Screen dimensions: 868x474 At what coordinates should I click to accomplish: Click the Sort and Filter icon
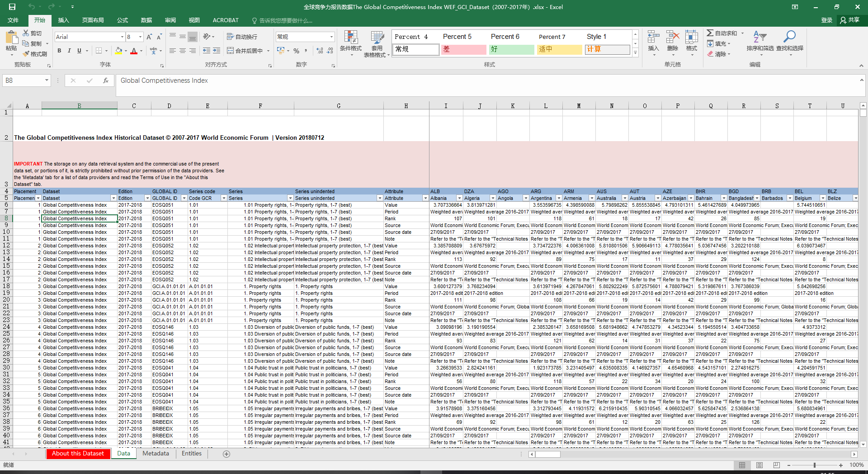pos(759,37)
